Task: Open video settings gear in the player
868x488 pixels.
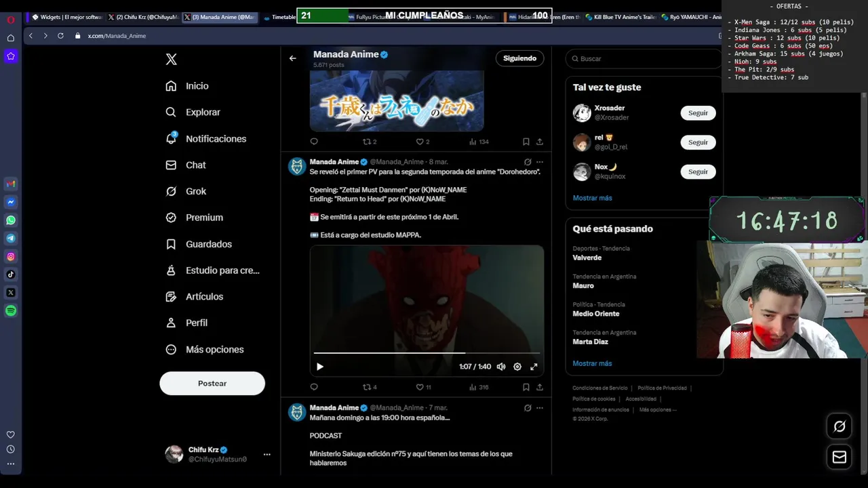Action: [517, 367]
